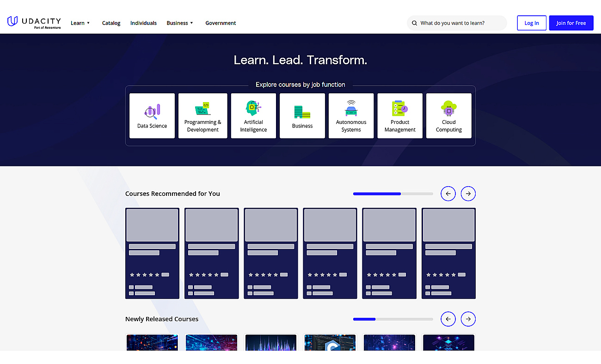The width and height of the screenshot is (601, 364).
Task: Click the Udacity logo
Action: tap(34, 22)
